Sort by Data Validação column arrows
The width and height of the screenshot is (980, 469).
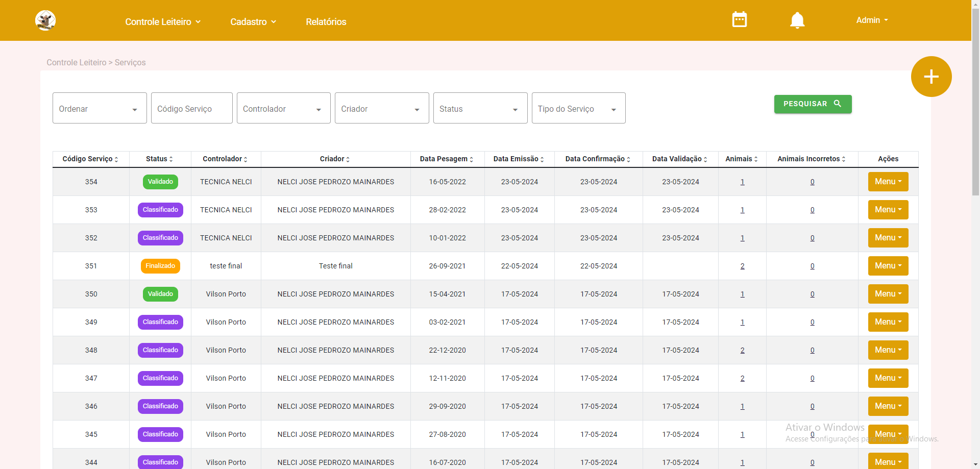click(705, 159)
